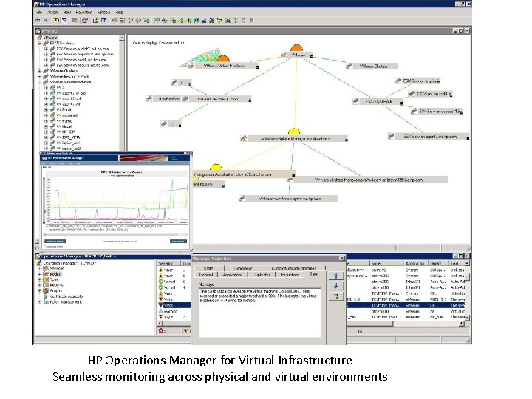
Task: Collapse the VMware map node via its box
Action: tap(312, 56)
